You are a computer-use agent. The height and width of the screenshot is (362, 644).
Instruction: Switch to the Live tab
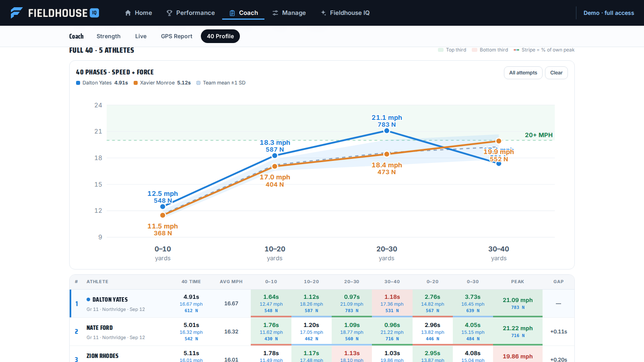click(x=141, y=36)
